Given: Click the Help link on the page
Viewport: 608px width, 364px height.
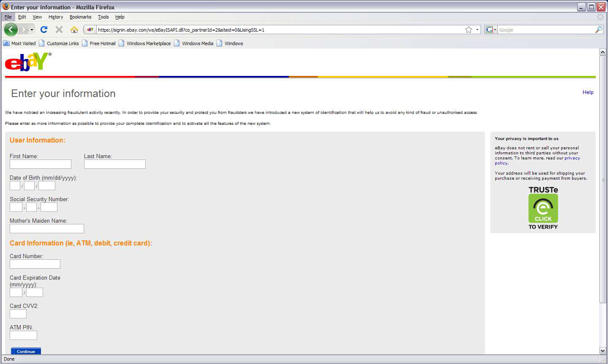Looking at the screenshot, I should click(588, 92).
